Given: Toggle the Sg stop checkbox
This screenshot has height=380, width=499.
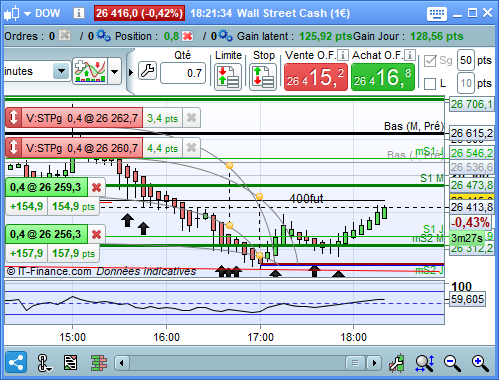Looking at the screenshot, I should click(430, 61).
